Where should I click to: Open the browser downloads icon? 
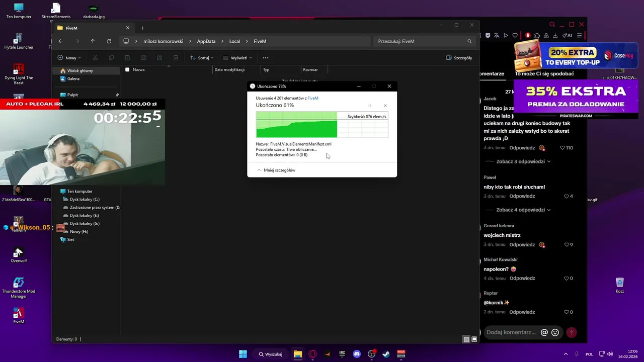click(555, 36)
